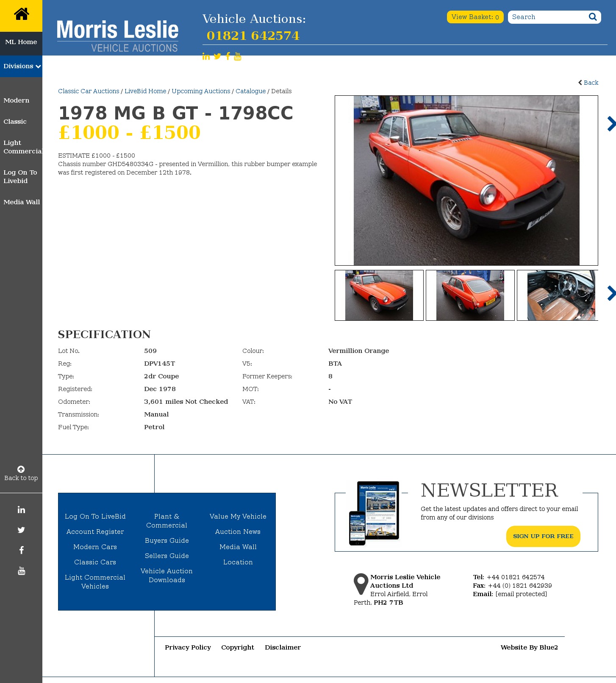Click the DPV145T registration value
This screenshot has width=616, height=683.
160,364
